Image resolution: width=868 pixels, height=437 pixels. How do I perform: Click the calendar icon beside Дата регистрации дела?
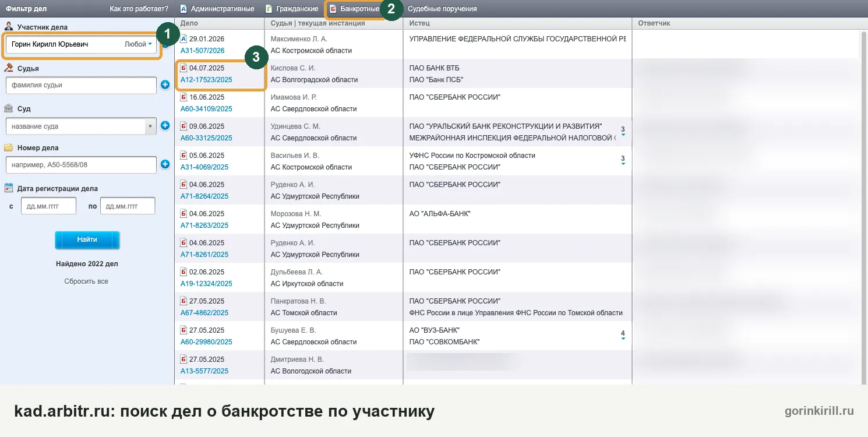pyautogui.click(x=9, y=188)
